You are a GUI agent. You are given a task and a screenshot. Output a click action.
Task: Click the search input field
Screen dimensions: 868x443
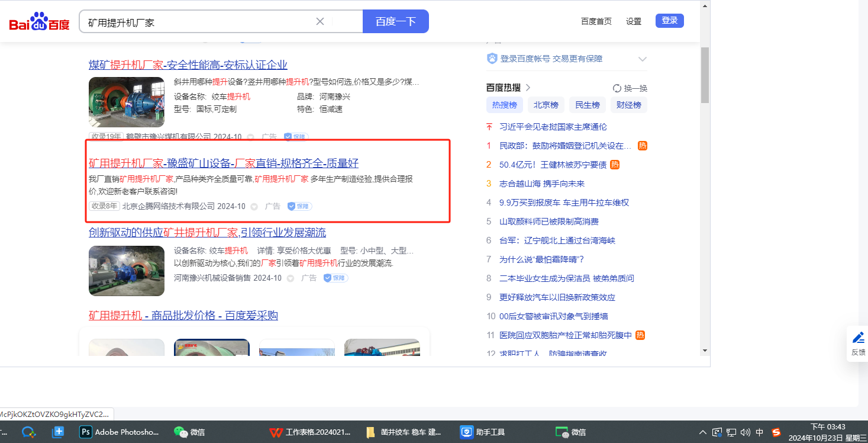(x=198, y=22)
